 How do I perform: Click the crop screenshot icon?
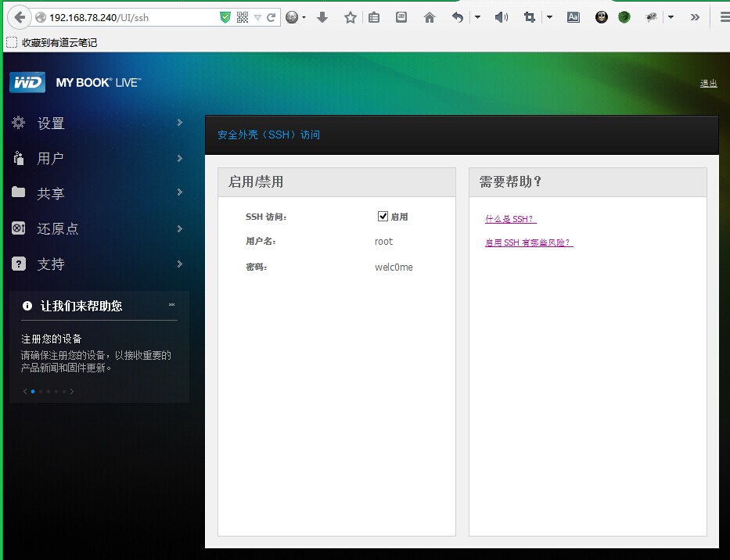(x=530, y=18)
